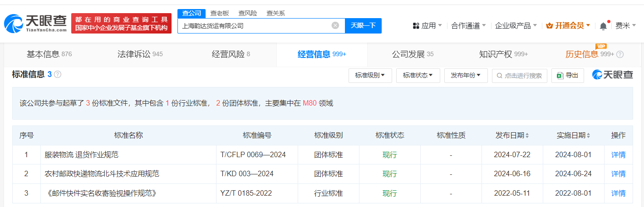Clear the search box with X icon
The height and width of the screenshot is (207, 644).
coord(335,25)
